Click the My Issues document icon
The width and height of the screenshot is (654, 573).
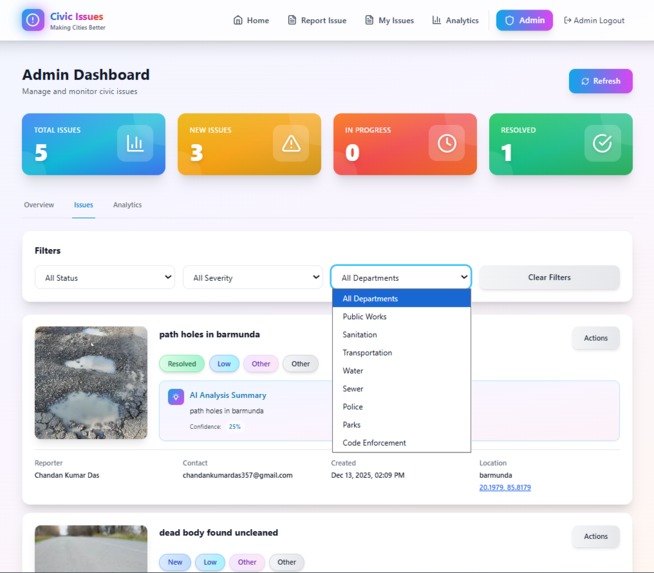pyautogui.click(x=369, y=20)
